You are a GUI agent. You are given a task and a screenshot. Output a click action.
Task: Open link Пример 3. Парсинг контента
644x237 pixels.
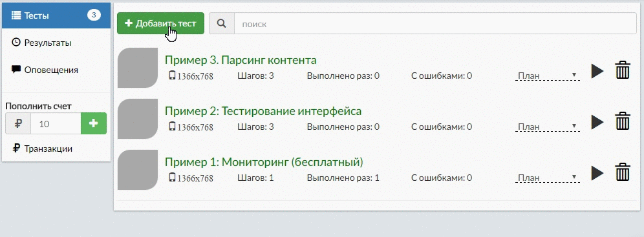[x=241, y=60]
